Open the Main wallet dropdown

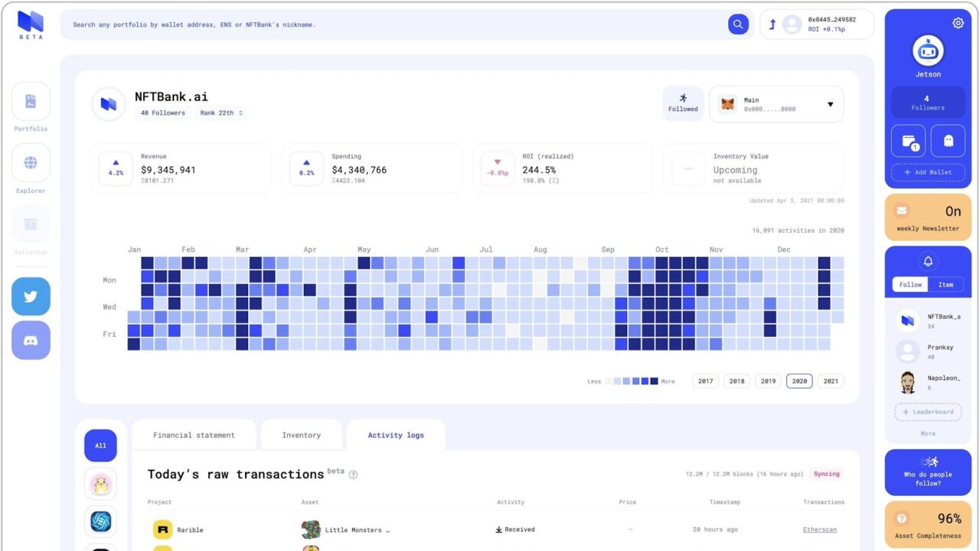[776, 104]
